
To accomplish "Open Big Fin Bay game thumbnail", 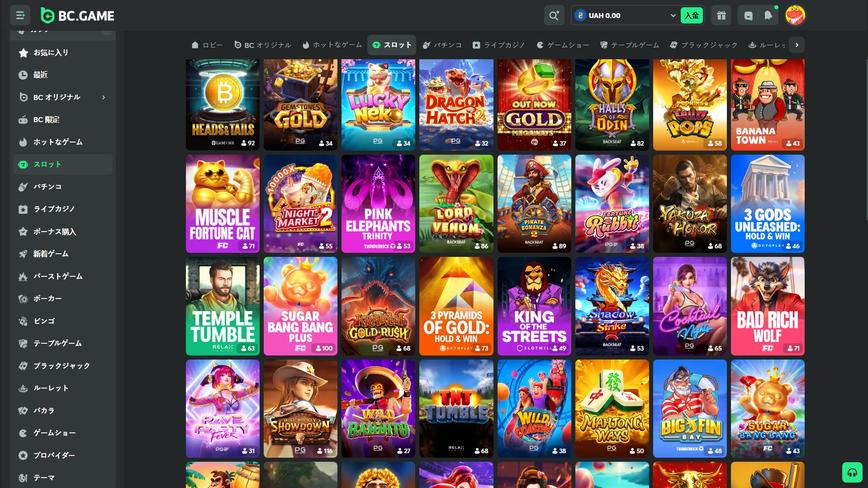I will pyautogui.click(x=690, y=409).
